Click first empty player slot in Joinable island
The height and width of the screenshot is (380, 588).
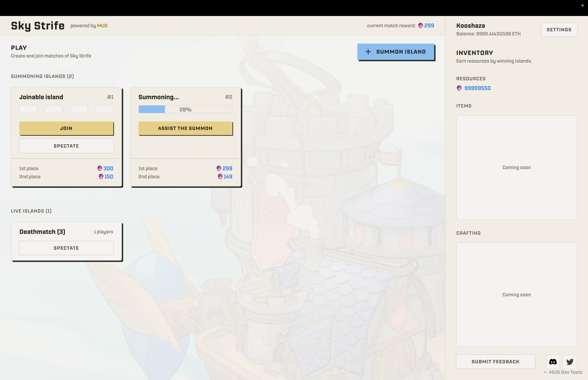coord(28,109)
